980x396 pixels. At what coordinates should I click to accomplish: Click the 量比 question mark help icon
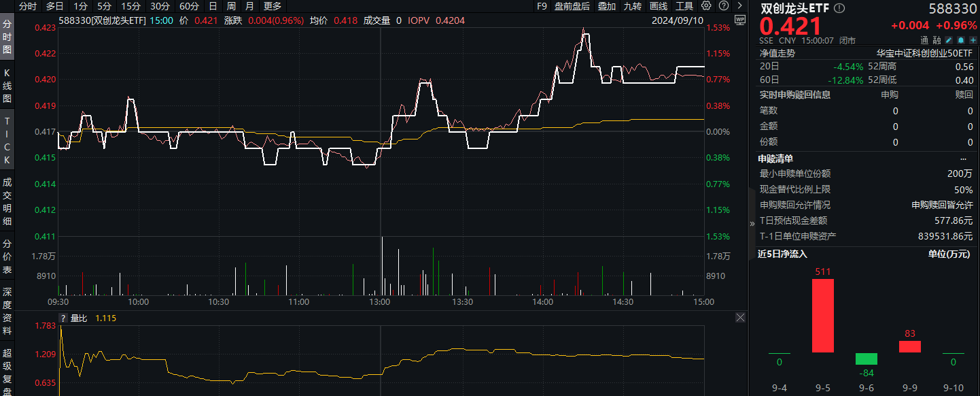[63, 318]
